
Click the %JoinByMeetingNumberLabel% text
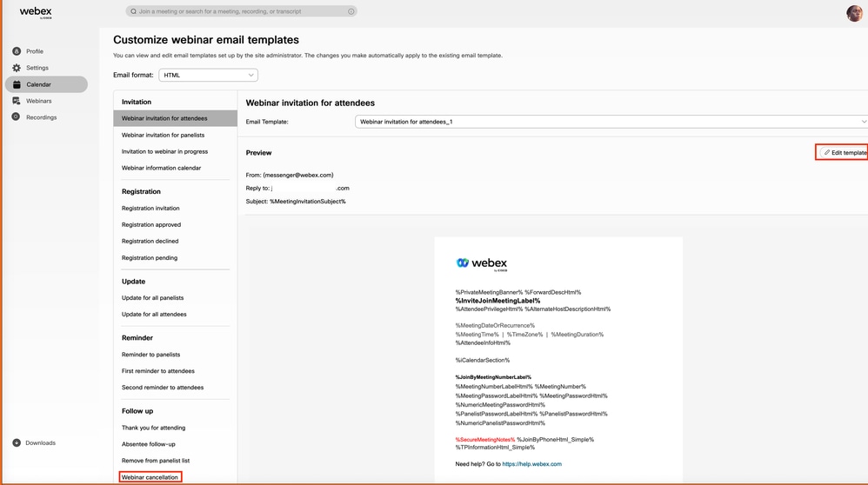pos(493,377)
